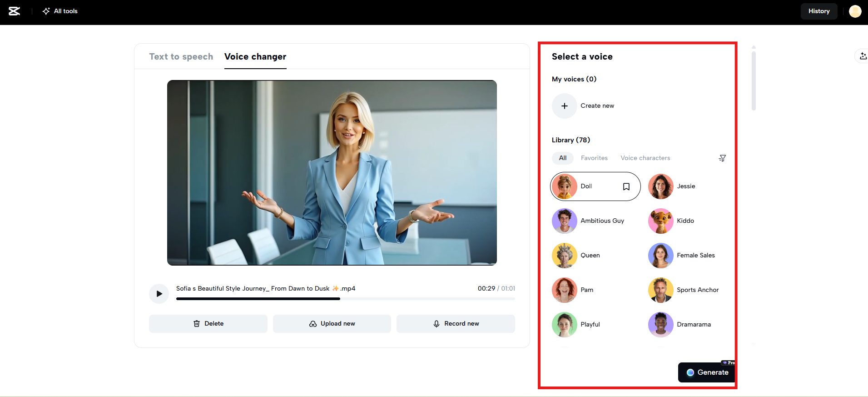Click the 00:29 elapsed time
This screenshot has height=397, width=868.
486,289
